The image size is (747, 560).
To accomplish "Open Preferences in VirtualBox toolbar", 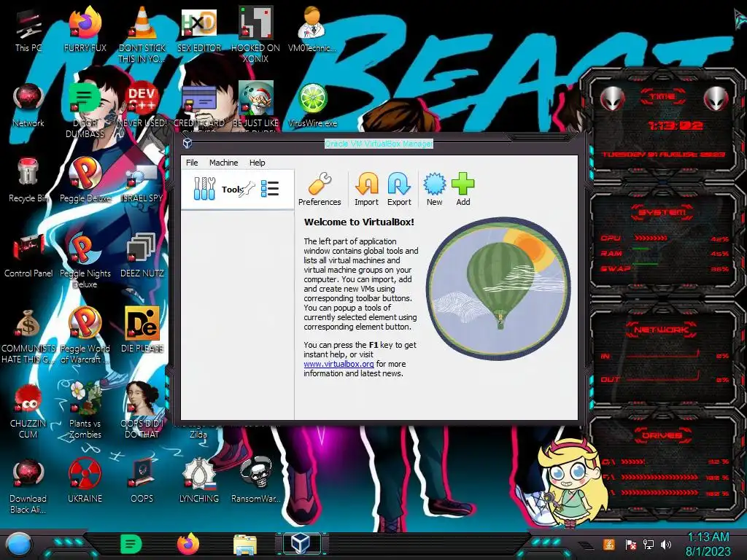I will click(320, 189).
